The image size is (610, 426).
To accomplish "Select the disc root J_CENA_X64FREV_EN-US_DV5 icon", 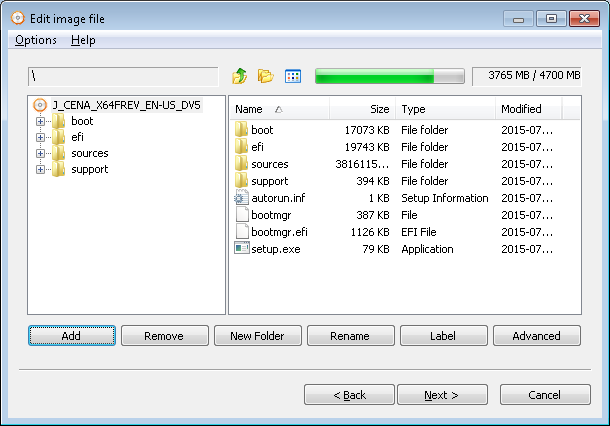I will pyautogui.click(x=40, y=105).
